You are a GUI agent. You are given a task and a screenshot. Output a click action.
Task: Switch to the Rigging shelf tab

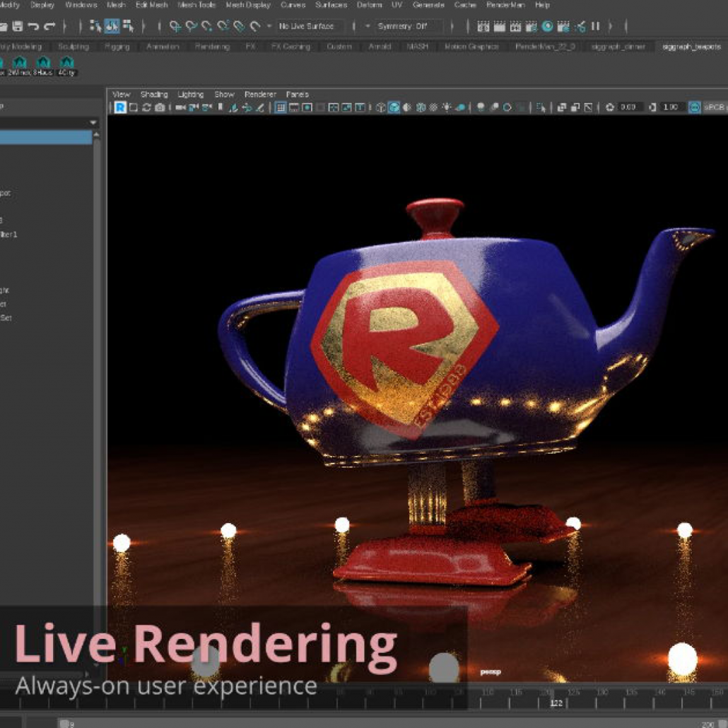pos(117,47)
